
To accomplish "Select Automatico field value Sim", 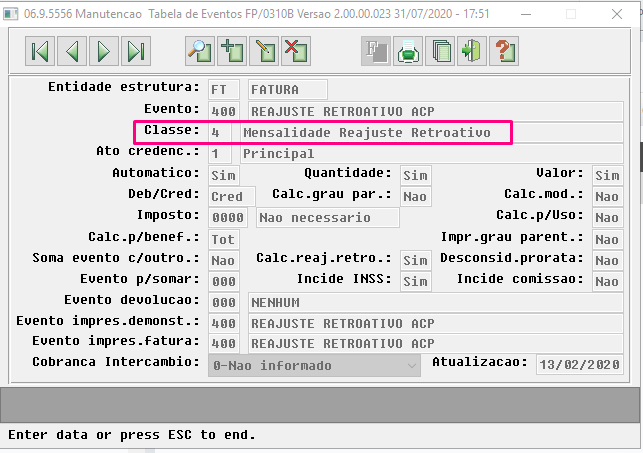I will tap(223, 175).
